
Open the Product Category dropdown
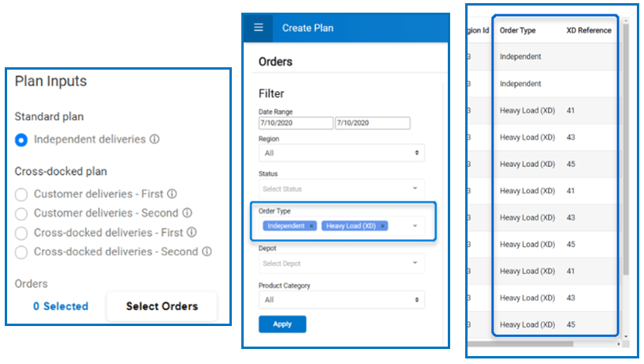point(342,300)
